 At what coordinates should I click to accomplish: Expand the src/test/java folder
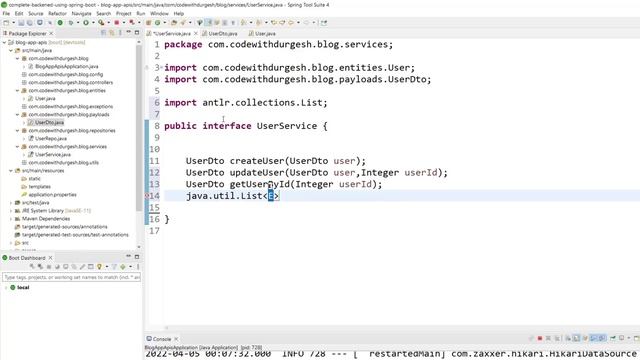tap(11, 202)
